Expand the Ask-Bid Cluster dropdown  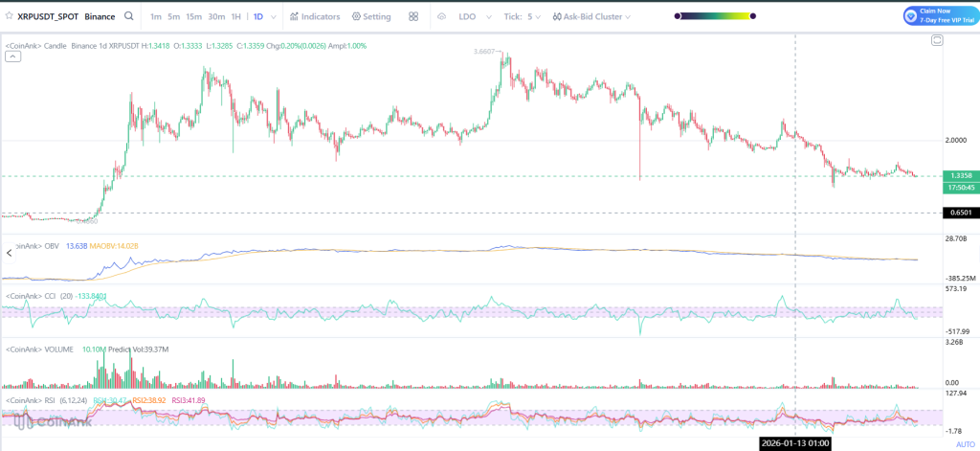(599, 16)
